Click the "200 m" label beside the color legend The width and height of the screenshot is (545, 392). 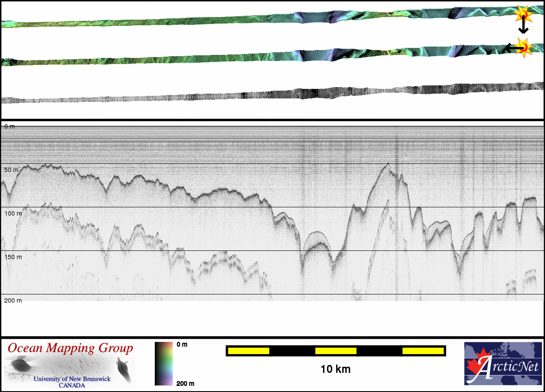(185, 383)
